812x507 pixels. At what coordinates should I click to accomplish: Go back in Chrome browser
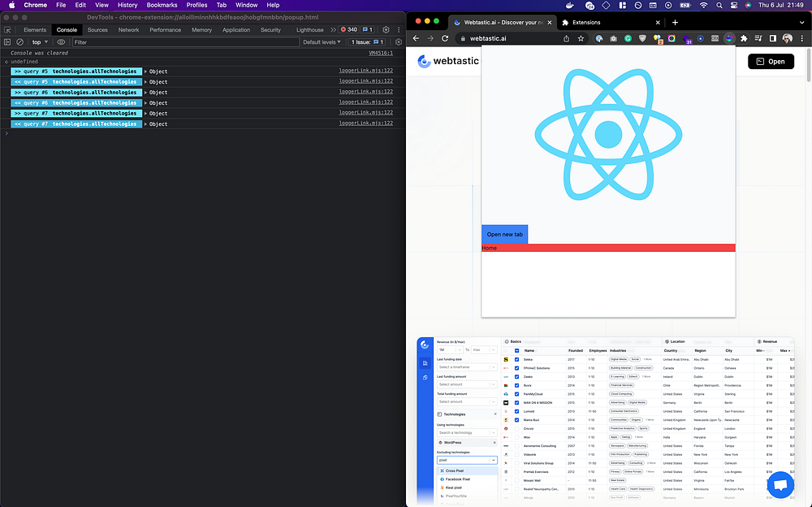click(x=416, y=38)
